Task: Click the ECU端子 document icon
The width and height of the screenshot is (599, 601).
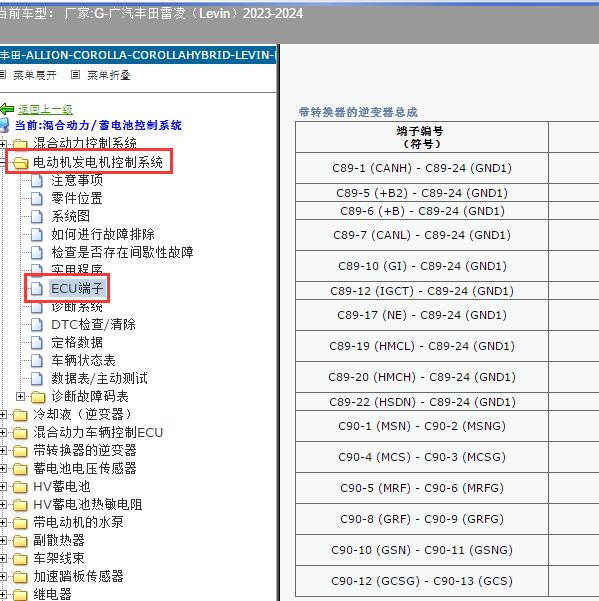Action: click(x=37, y=289)
